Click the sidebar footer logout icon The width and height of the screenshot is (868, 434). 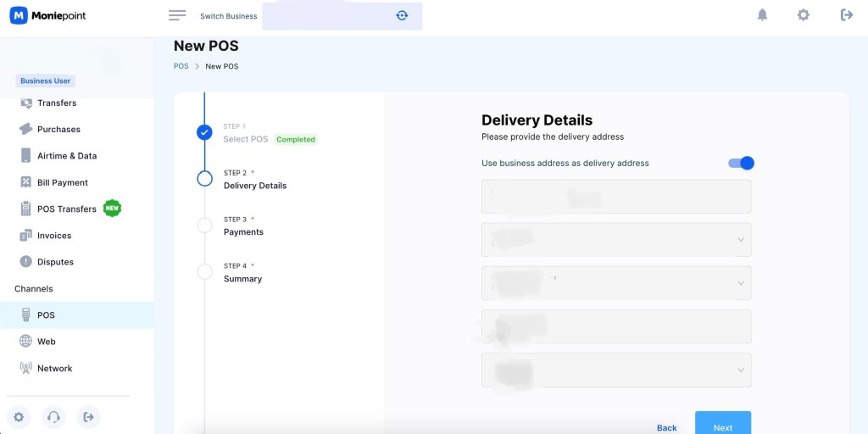tap(88, 417)
